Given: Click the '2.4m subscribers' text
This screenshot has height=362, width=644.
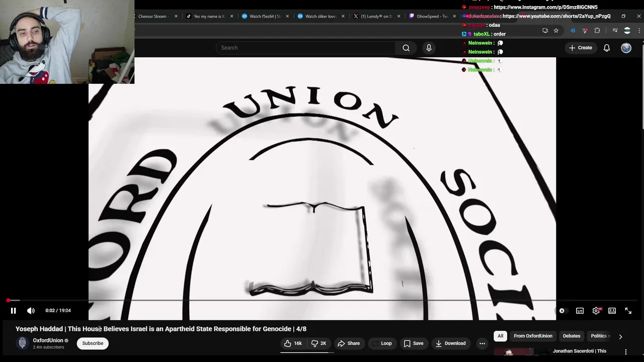Looking at the screenshot, I should (48, 347).
